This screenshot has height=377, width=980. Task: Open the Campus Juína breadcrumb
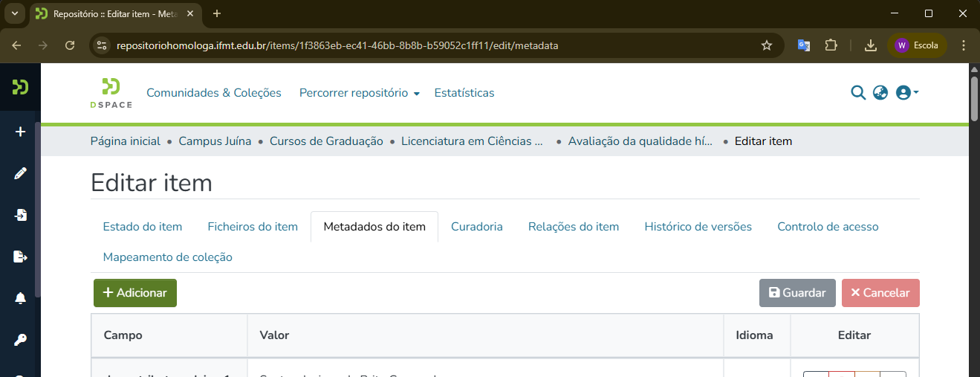tap(215, 141)
